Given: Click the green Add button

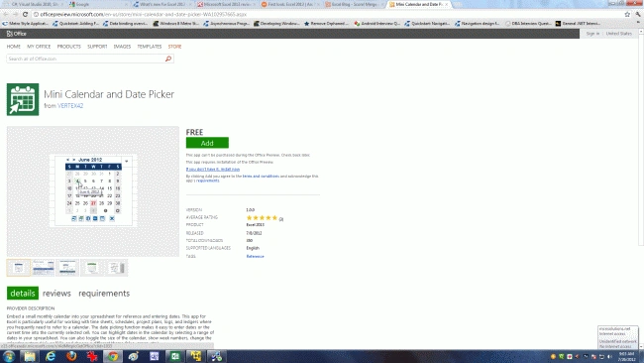Looking at the screenshot, I should [207, 143].
